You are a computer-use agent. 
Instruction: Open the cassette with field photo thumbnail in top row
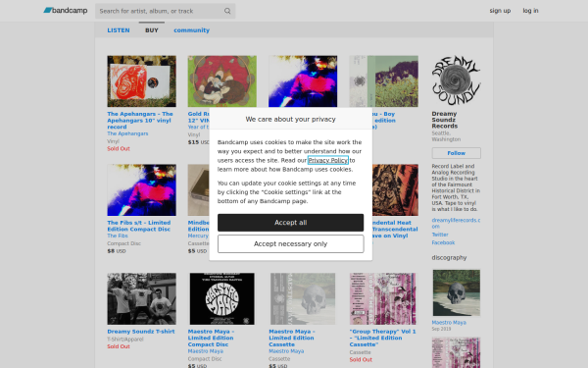click(383, 81)
